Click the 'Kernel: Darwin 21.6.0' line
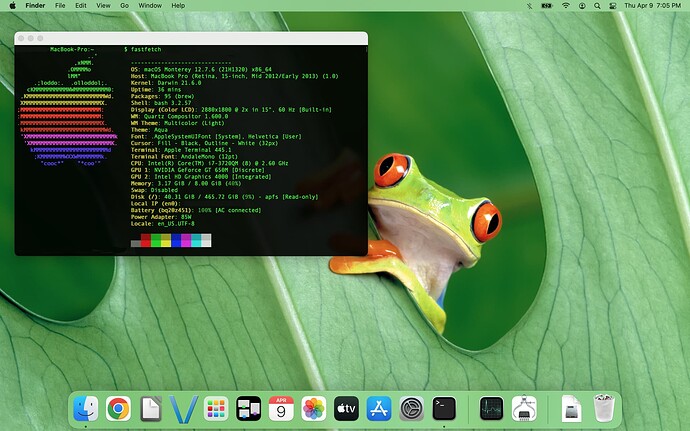 point(166,83)
